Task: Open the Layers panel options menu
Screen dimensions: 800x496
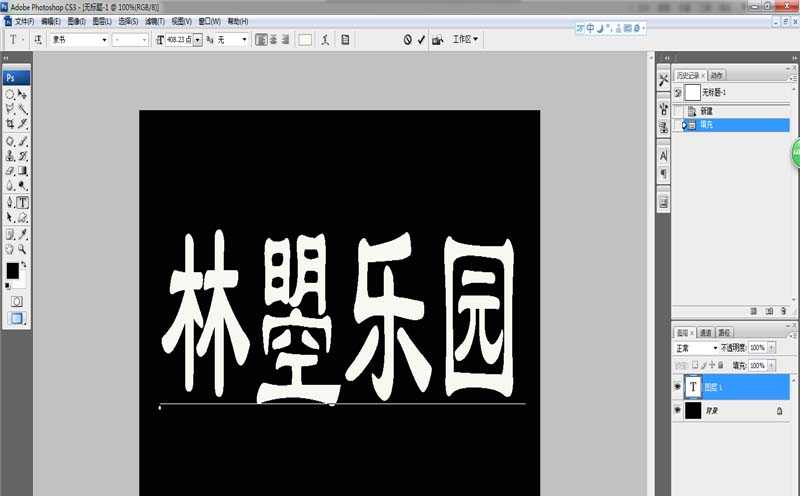Action: point(792,334)
